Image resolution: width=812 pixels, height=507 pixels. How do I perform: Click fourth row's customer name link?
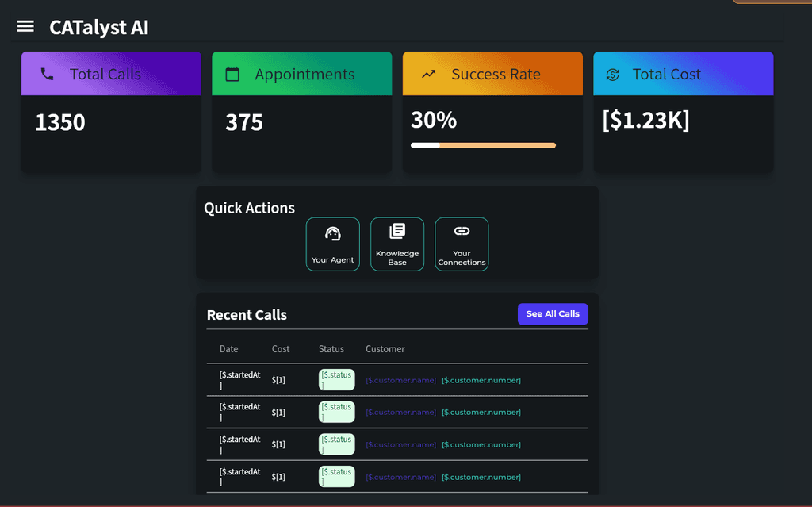pos(400,477)
